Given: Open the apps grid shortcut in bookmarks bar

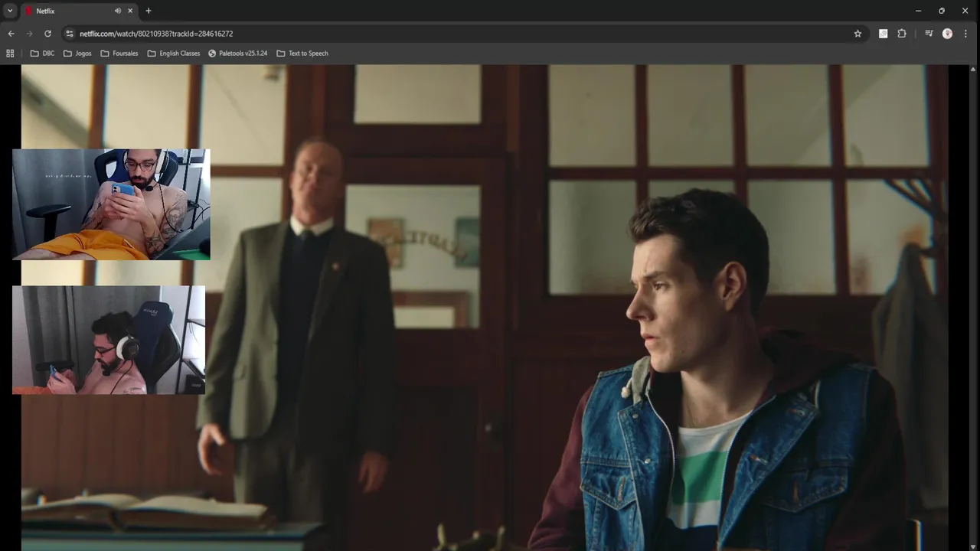Looking at the screenshot, I should [x=10, y=54].
